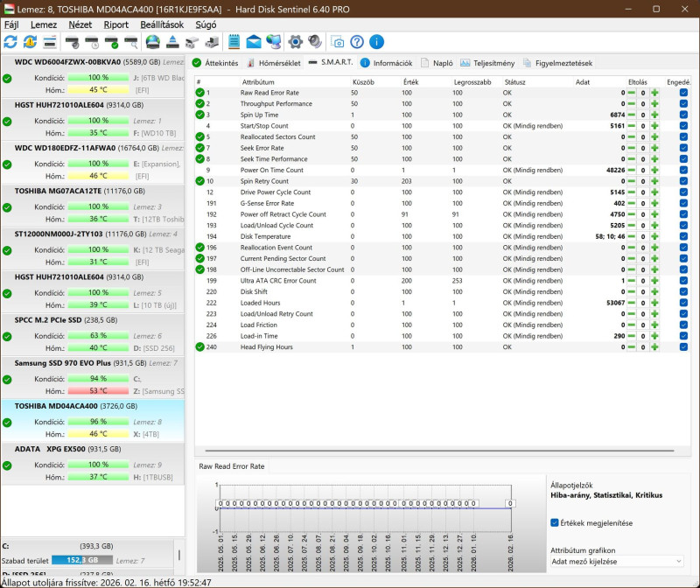Click the disk icon with clock overlay

(x=92, y=42)
